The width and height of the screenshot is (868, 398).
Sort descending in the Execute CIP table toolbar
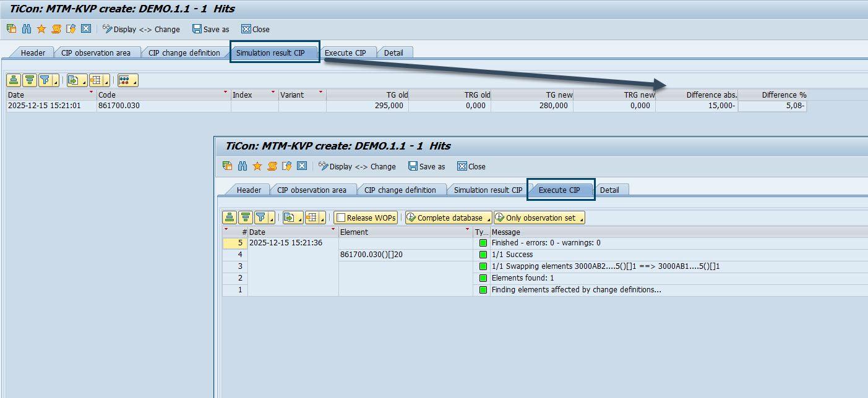[246, 218]
